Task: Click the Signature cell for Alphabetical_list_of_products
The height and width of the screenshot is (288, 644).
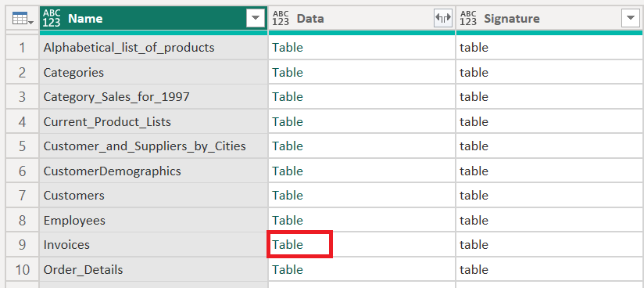Action: (x=549, y=48)
